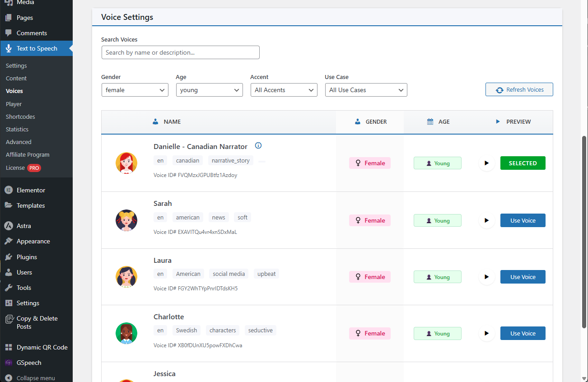
Task: Click the Pages icon in sidebar
Action: (9, 18)
